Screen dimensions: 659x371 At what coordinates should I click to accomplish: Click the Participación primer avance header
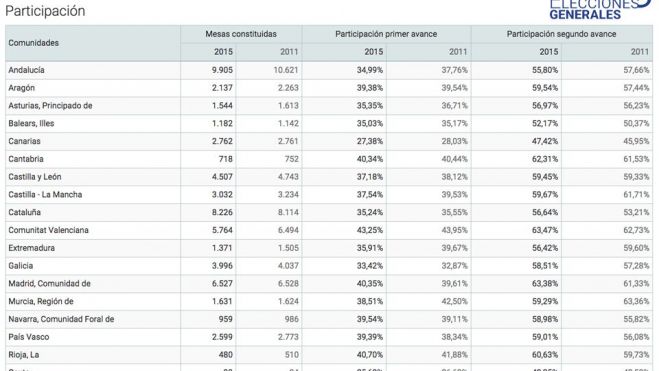(x=386, y=34)
